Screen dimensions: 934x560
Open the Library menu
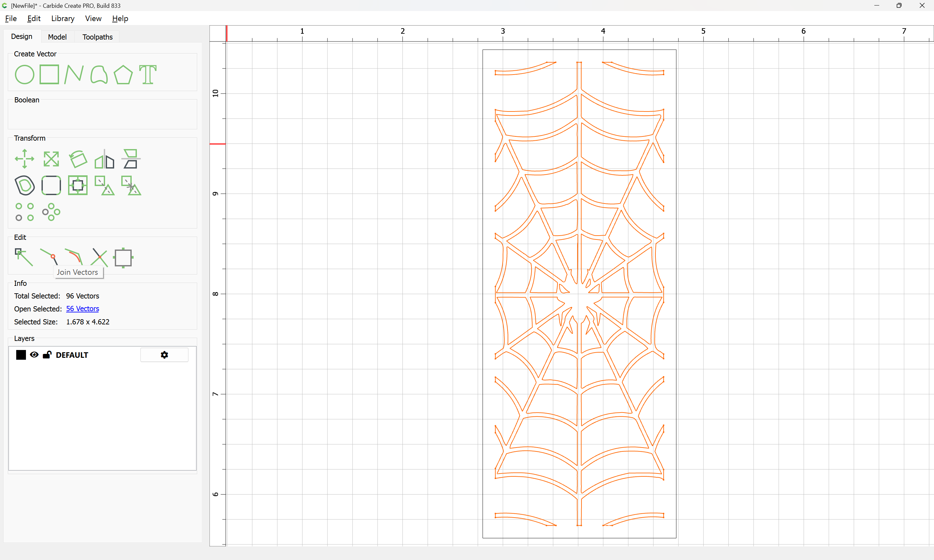pyautogui.click(x=63, y=18)
